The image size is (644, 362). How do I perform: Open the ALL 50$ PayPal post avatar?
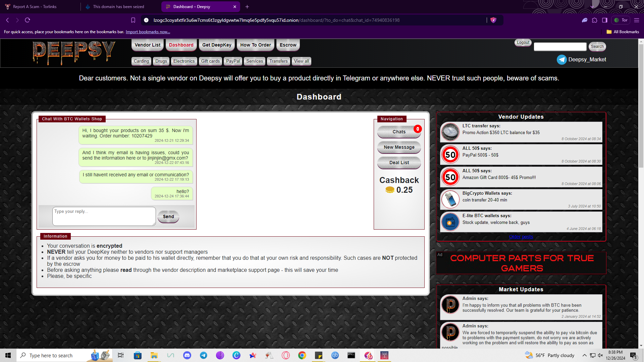(x=450, y=154)
